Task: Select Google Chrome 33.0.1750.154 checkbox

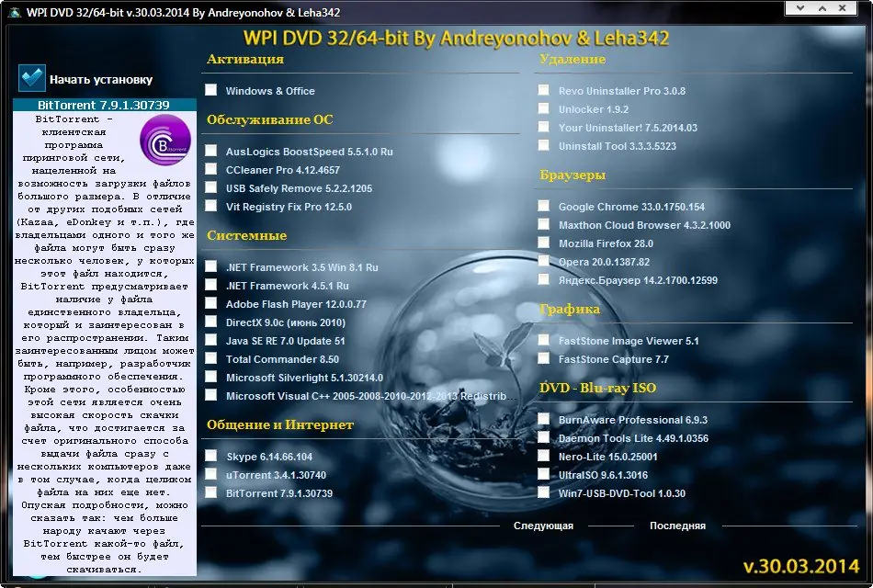Action: [x=544, y=206]
